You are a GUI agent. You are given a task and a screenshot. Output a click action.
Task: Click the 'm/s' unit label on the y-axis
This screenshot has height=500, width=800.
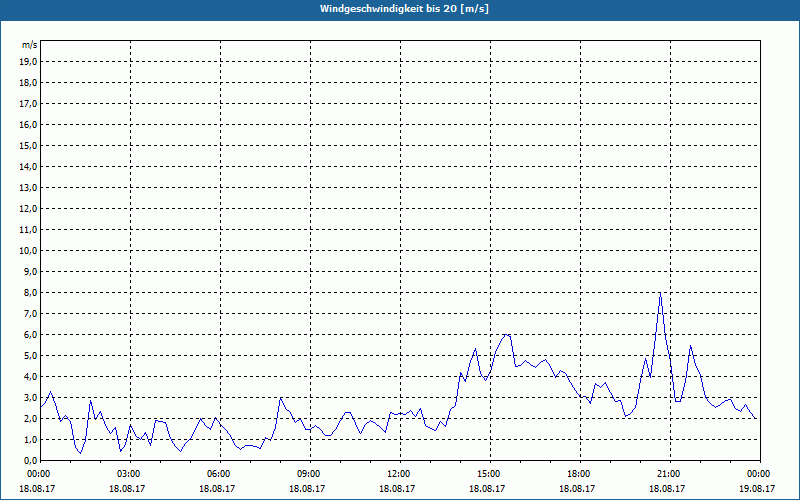coord(30,45)
